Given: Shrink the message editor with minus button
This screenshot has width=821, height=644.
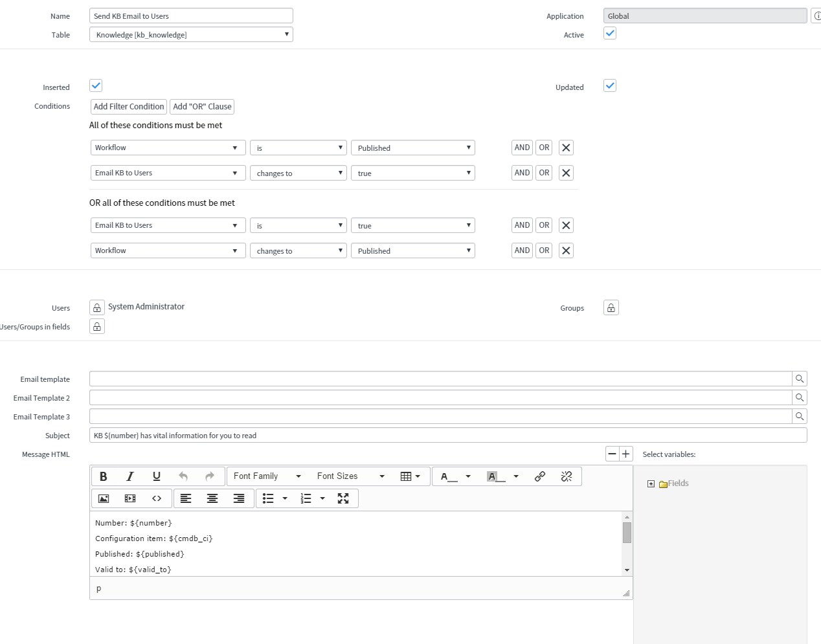Looking at the screenshot, I should 612,454.
